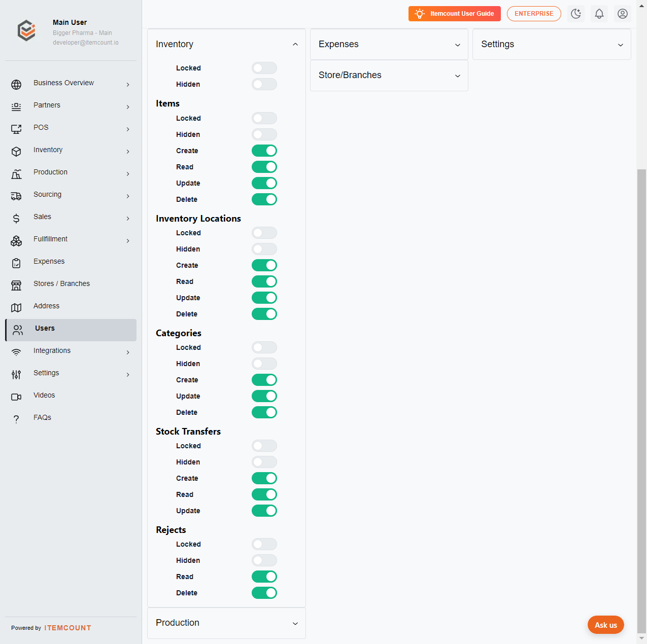This screenshot has width=647, height=644.
Task: Open the Videos page
Action: (71, 397)
